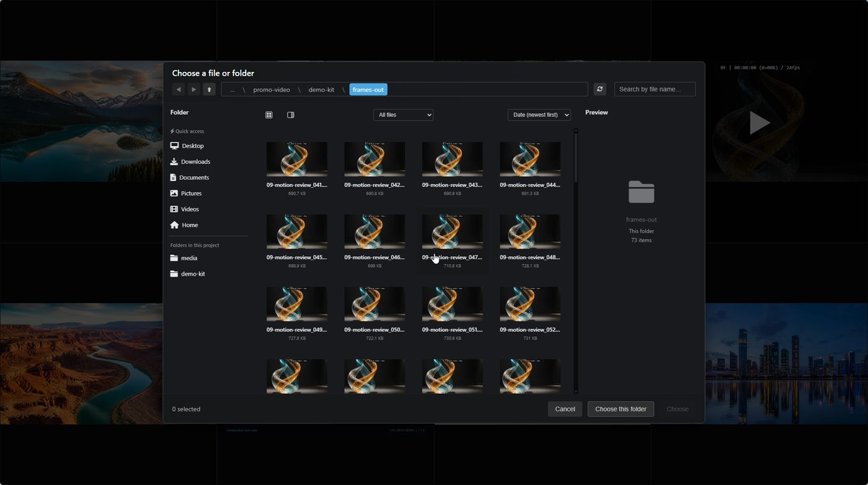Jump to demo-kit in the path bar

pos(321,90)
